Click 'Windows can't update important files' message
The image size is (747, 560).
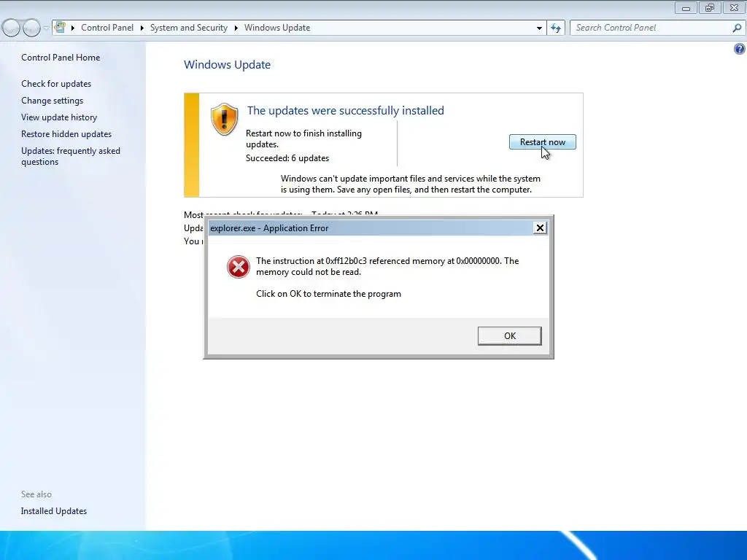(411, 184)
